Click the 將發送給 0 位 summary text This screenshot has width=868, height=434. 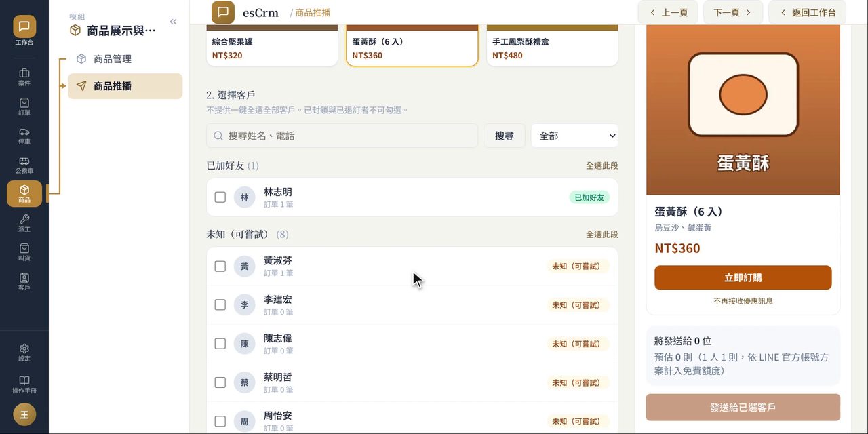coord(683,340)
